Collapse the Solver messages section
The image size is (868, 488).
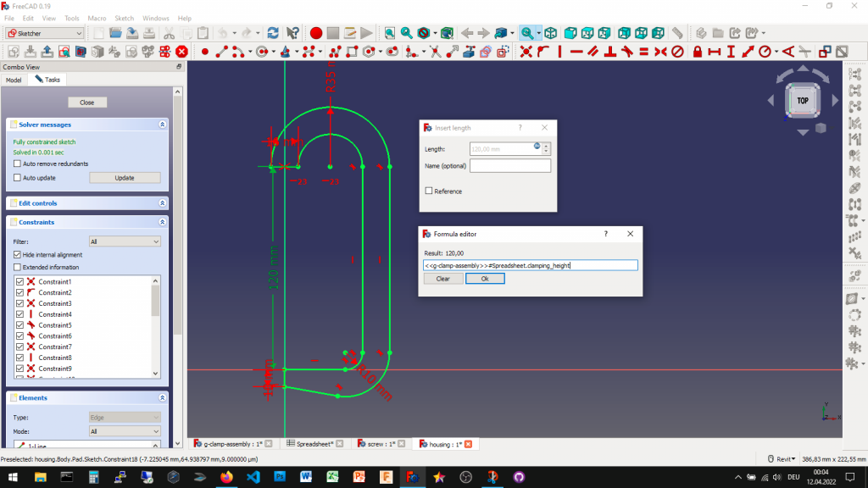pos(162,125)
